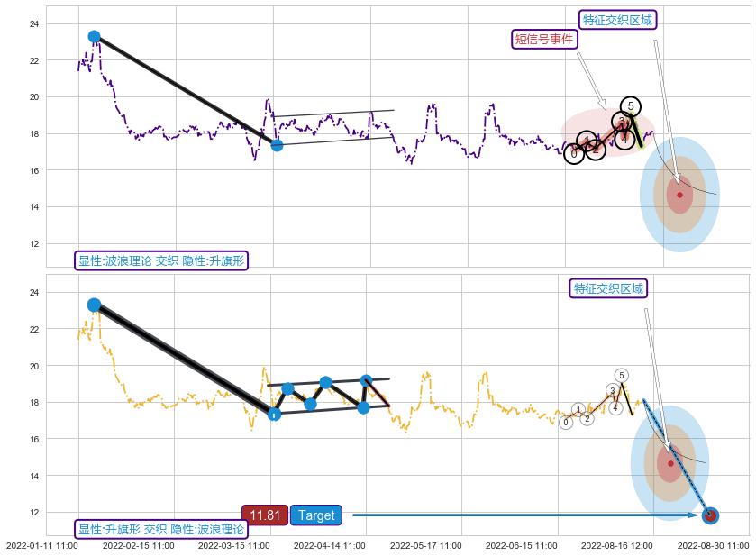Click the top chart 特征交织区域 annotation label

pos(617,20)
